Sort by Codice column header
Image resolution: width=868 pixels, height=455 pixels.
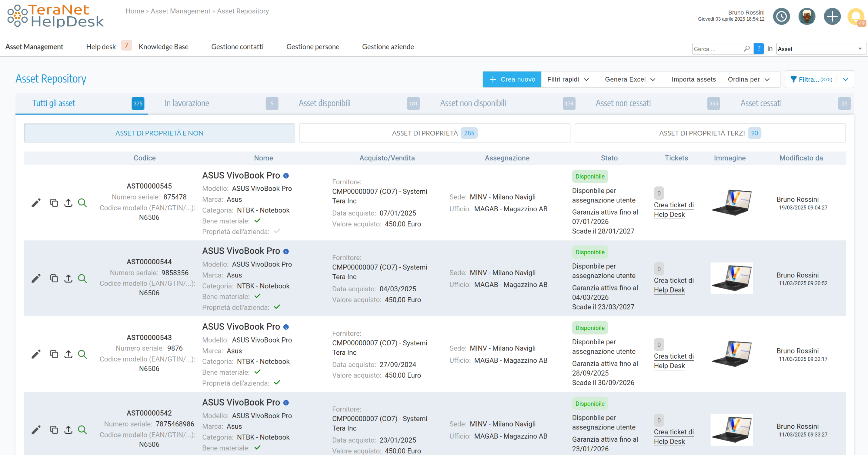(x=145, y=158)
